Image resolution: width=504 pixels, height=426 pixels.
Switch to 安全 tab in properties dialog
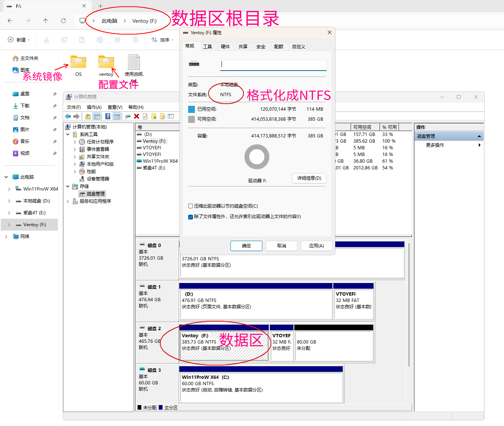click(x=261, y=46)
